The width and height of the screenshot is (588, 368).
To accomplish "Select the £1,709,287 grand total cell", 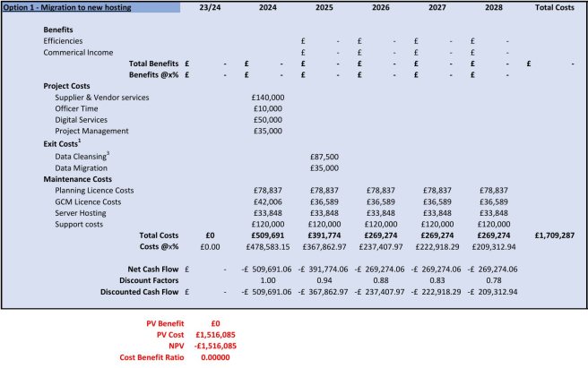I will click(x=555, y=236).
